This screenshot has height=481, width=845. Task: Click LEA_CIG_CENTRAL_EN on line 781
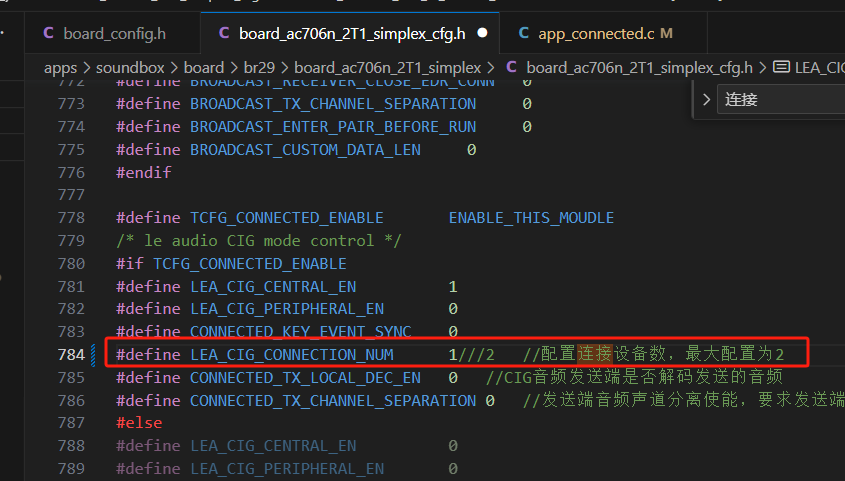click(273, 287)
